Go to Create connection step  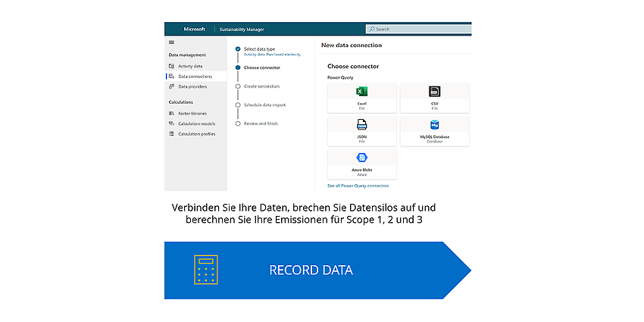tap(261, 86)
